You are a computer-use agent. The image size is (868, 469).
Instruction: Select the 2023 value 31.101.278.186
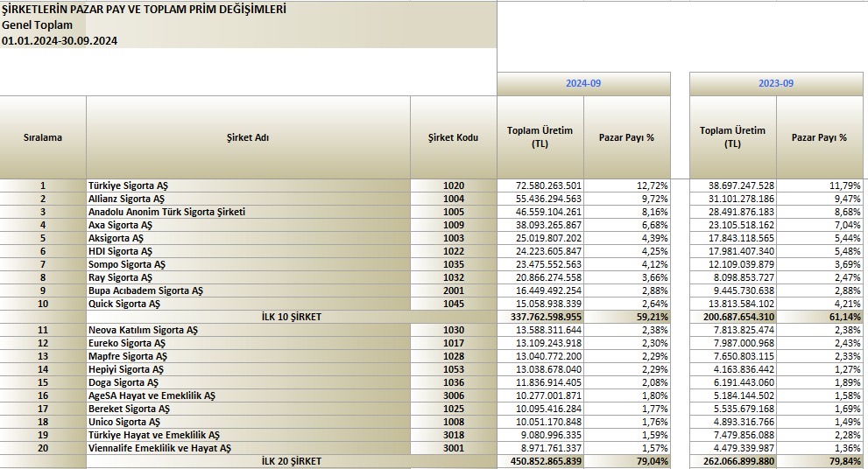click(733, 199)
